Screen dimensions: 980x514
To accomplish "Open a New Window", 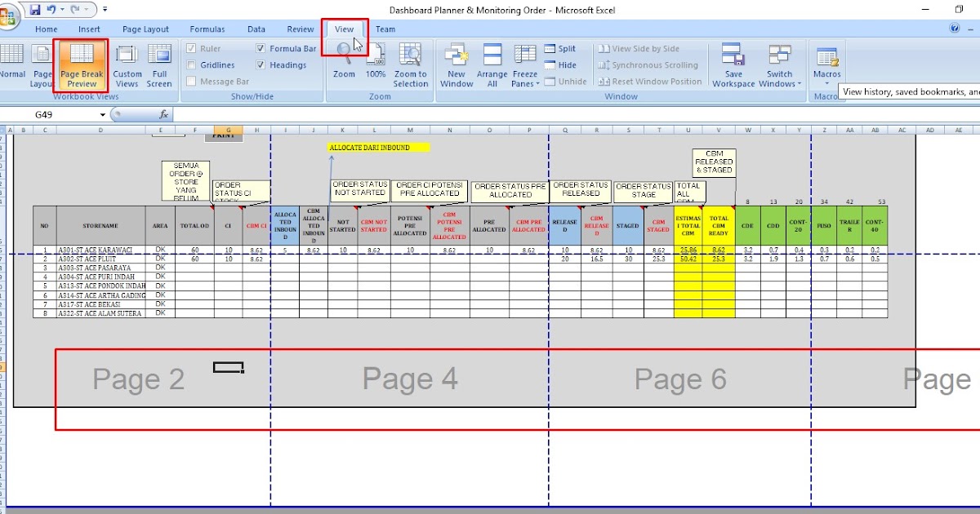I will [x=457, y=65].
